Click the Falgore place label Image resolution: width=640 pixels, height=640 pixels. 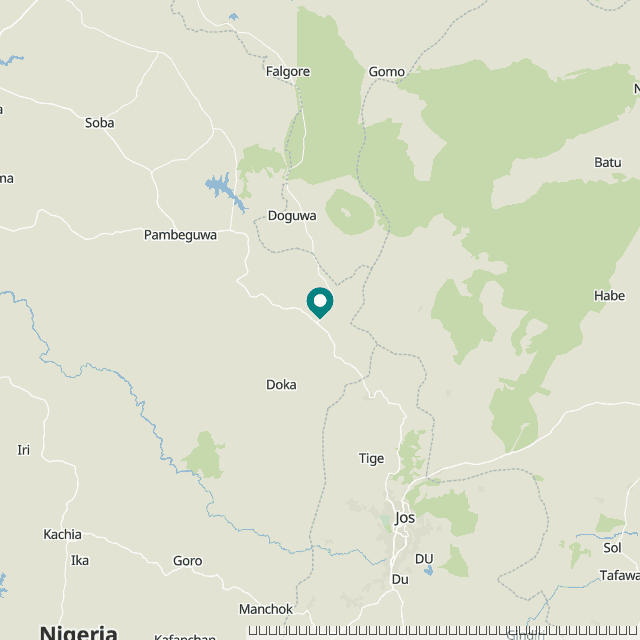pyautogui.click(x=288, y=72)
